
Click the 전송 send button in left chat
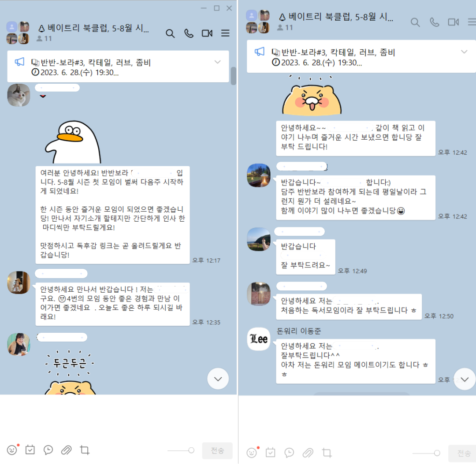coord(217,450)
